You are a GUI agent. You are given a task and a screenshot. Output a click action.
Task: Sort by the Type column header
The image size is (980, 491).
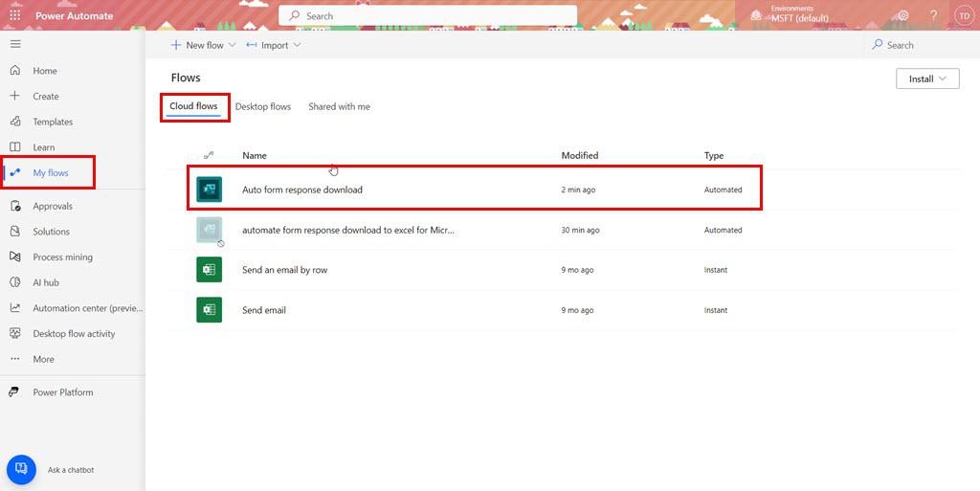pos(714,156)
